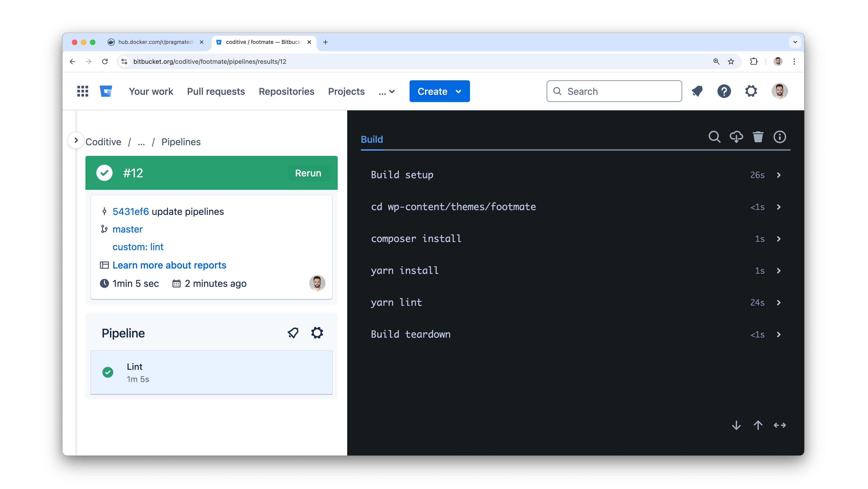The image size is (868, 489).
Task: Open the build info icon
Action: pos(780,137)
